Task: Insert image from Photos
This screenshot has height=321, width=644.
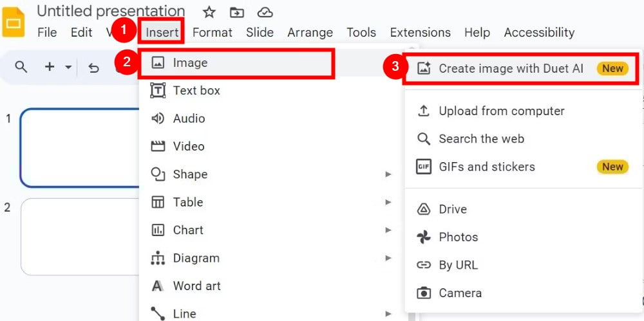Action: point(523,237)
